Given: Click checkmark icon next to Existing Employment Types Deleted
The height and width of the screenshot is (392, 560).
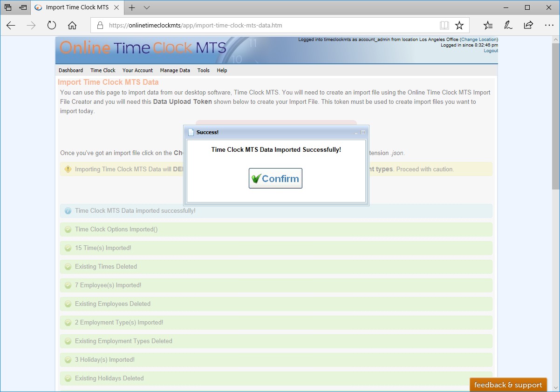Looking at the screenshot, I should click(68, 341).
